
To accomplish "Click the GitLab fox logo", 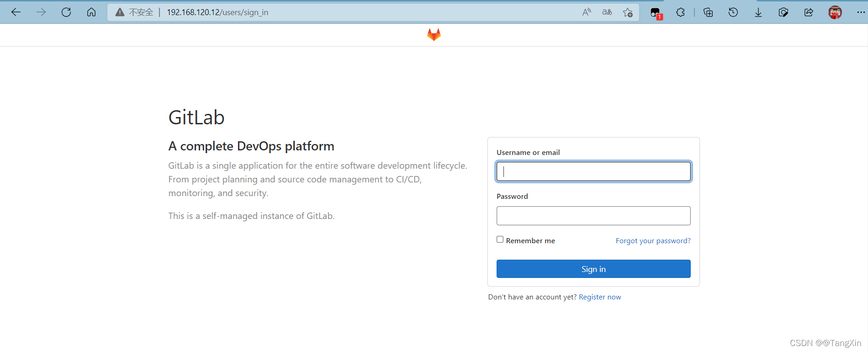I will (434, 35).
